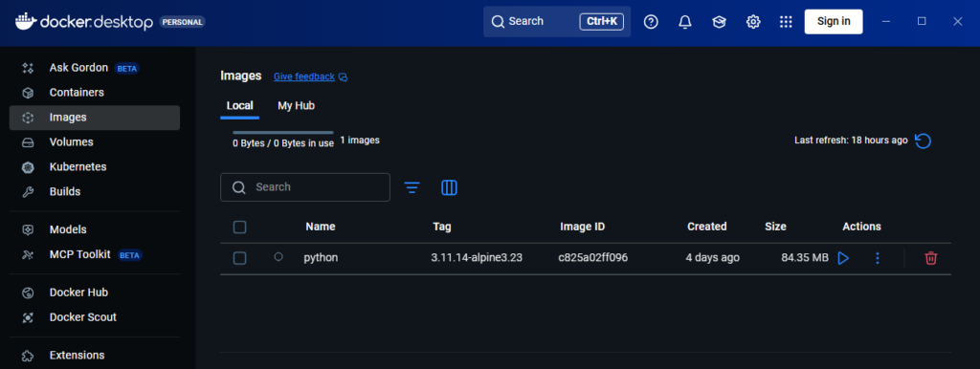Click the MCP Toolkit icon

28,254
